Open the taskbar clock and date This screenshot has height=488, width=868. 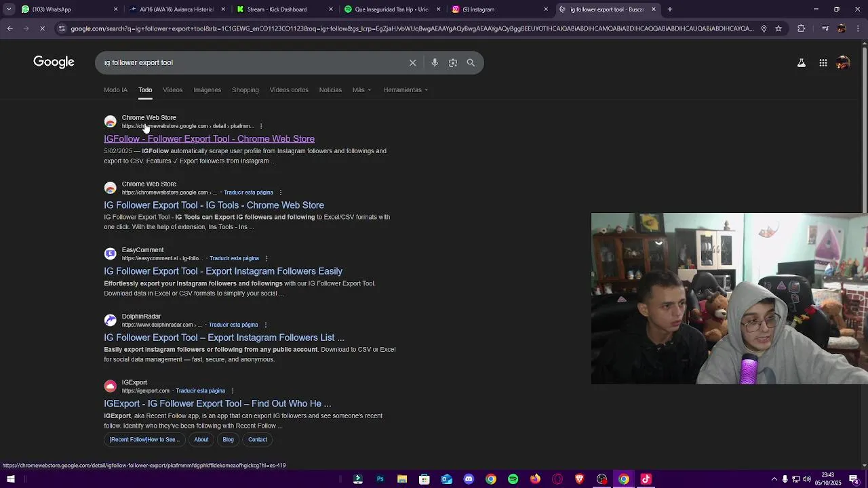828,479
